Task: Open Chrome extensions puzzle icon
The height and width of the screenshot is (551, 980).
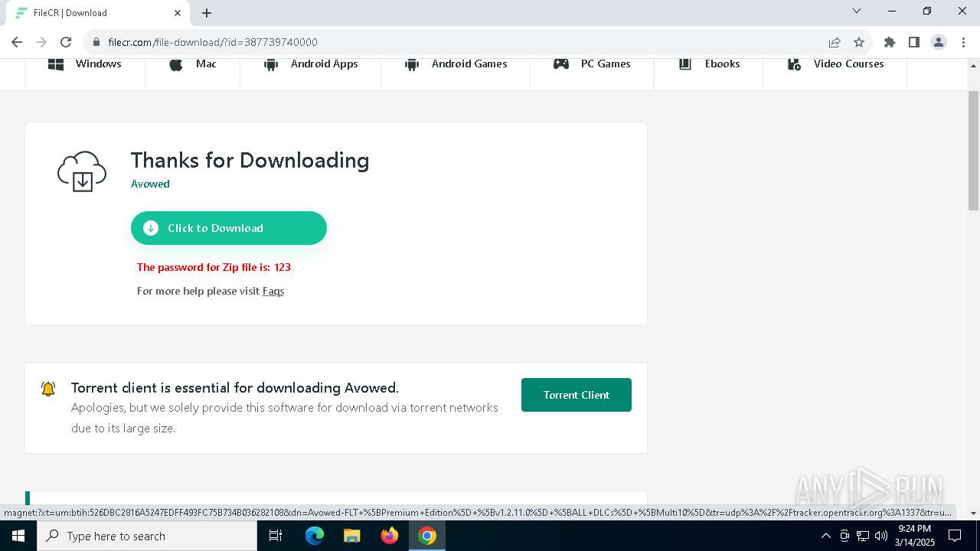Action: click(890, 42)
